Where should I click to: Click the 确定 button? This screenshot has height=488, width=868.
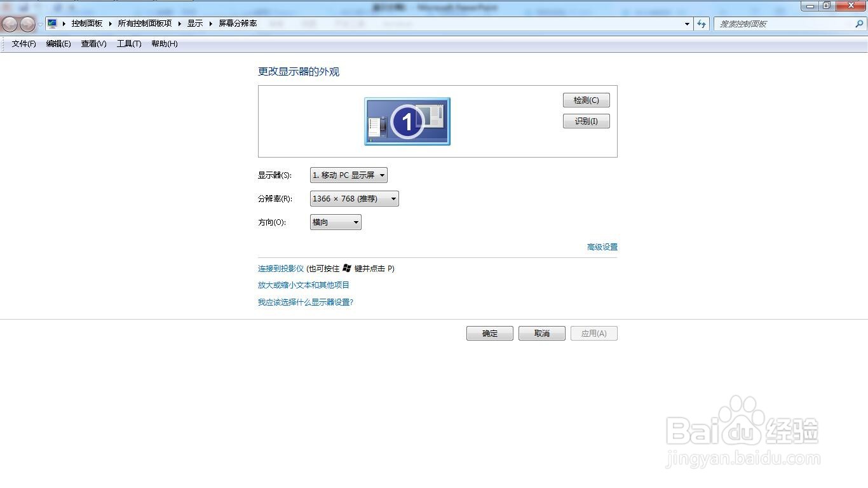(x=490, y=334)
